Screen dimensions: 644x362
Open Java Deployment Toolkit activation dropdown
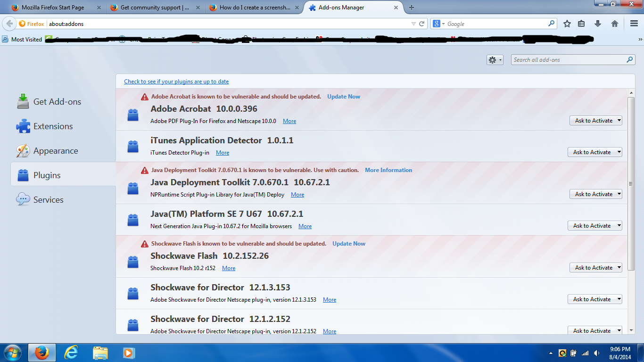(596, 194)
